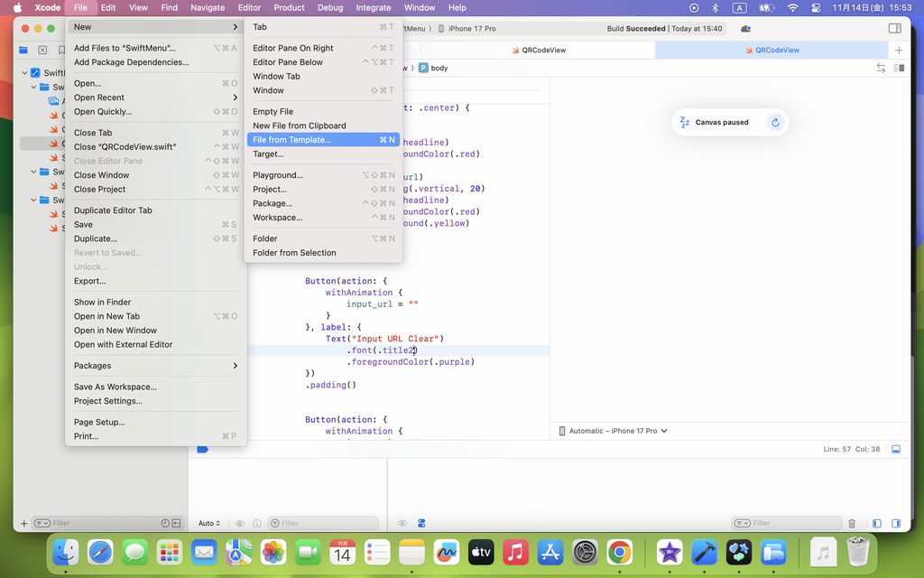Screen dimensions: 924x578
Task: Toggle the debug area visibility button
Action: [x=896, y=449]
